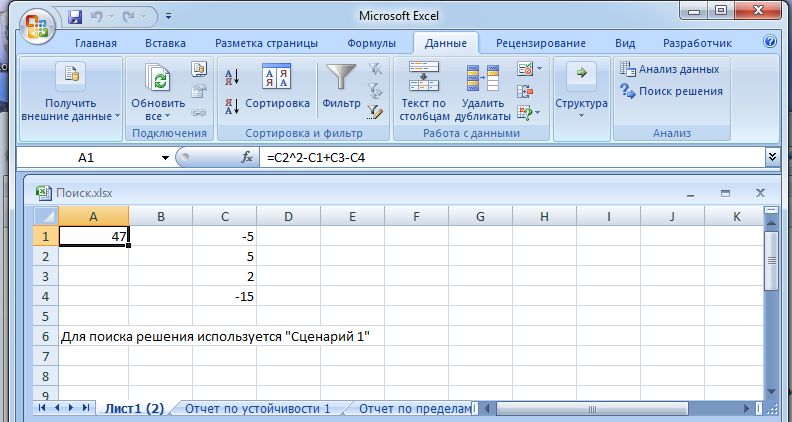The width and height of the screenshot is (792, 422).
Task: Expand what-if analysis dropdown arrow
Action: click(x=538, y=112)
